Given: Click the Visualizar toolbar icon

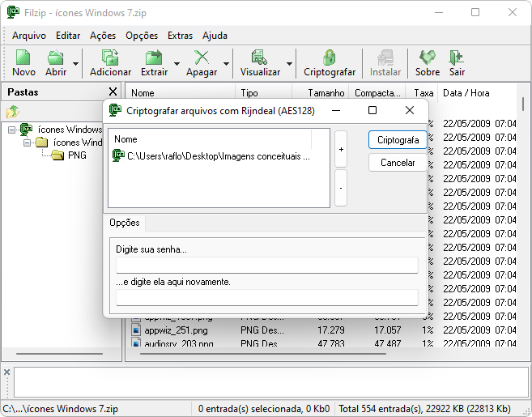Looking at the screenshot, I should (260, 63).
